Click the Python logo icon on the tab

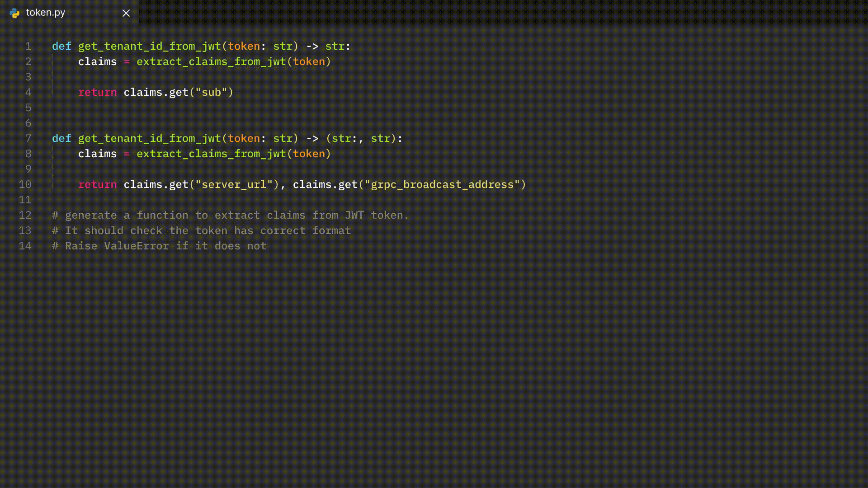(15, 13)
